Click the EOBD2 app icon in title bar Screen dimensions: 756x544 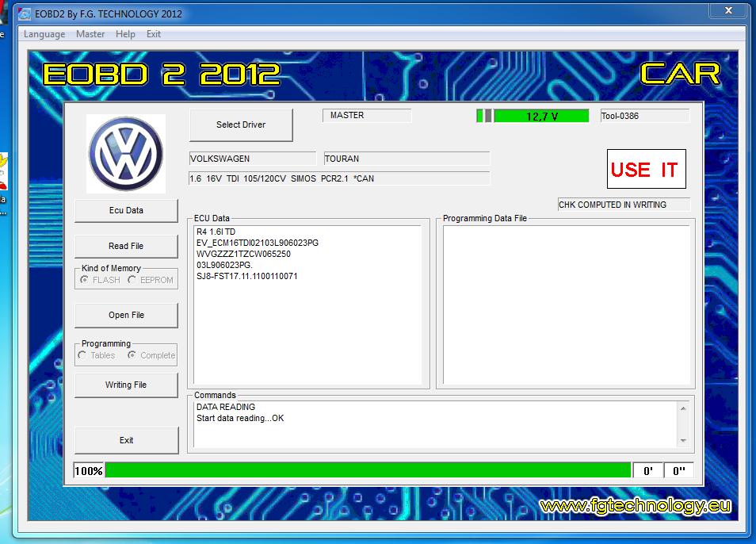(x=25, y=13)
